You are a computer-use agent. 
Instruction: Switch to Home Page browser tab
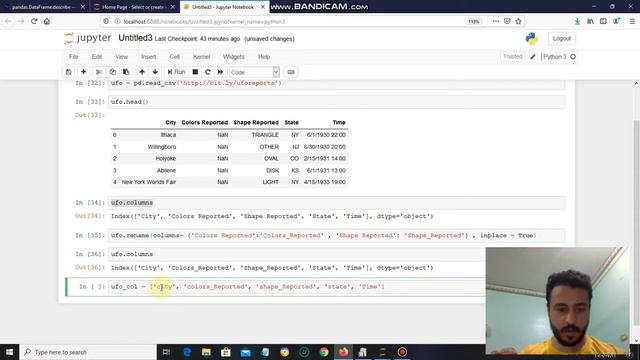tap(133, 7)
